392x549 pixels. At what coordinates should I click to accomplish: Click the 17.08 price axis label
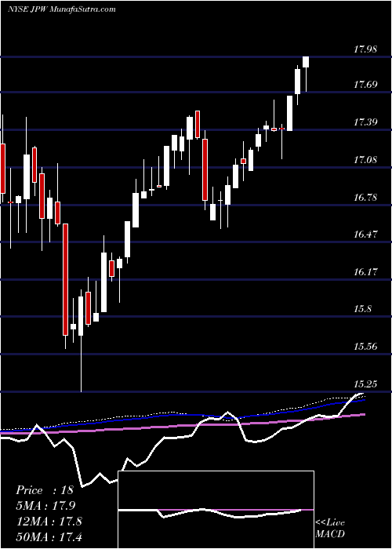[x=365, y=160]
